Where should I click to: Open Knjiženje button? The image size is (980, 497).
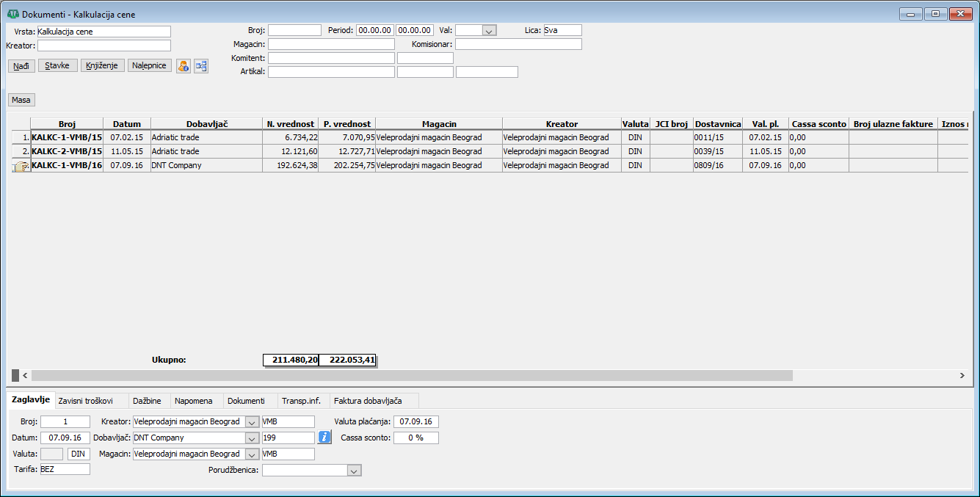tap(102, 65)
